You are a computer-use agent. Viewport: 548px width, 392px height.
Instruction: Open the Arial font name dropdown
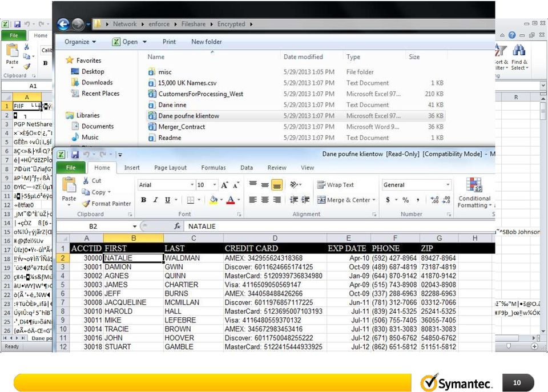click(192, 185)
